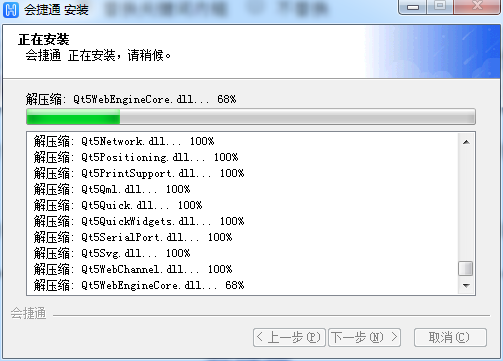Click the 下一步(N) next button
This screenshot has width=503, height=361.
364,338
